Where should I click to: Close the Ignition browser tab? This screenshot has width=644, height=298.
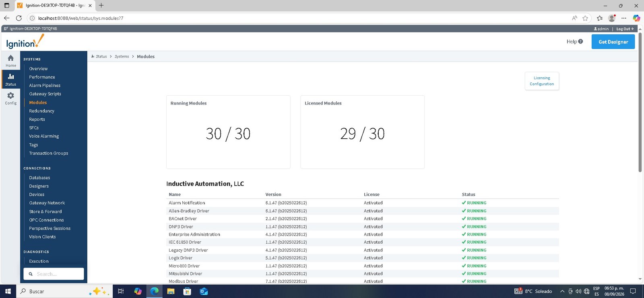90,6
